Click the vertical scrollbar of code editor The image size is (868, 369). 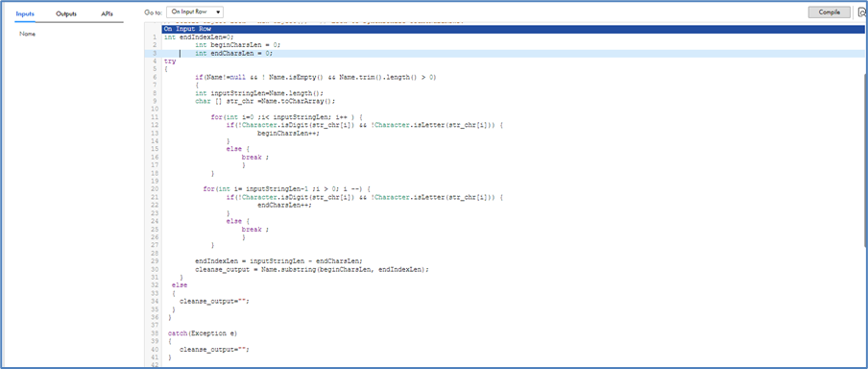click(x=865, y=155)
